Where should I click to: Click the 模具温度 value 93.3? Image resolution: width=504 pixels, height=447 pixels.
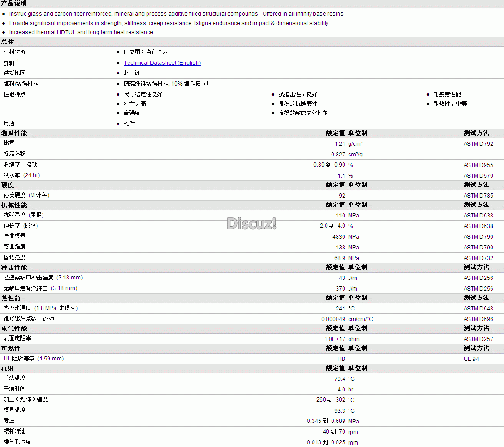[x=340, y=410]
